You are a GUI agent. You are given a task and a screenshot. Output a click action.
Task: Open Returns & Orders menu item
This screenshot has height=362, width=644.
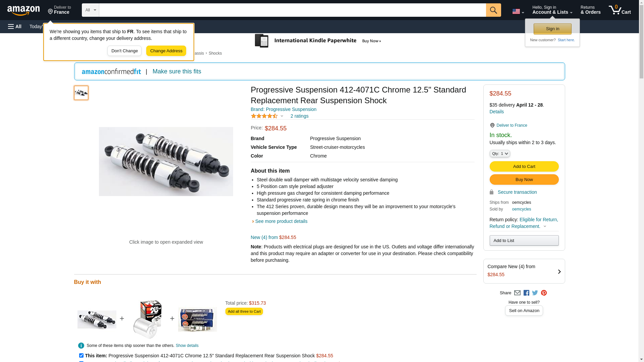tap(590, 10)
